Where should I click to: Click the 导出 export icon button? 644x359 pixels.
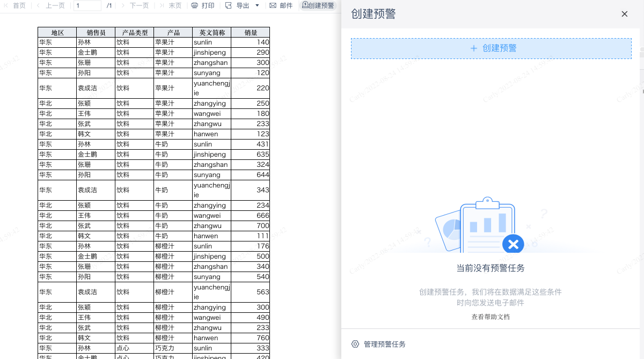pos(237,5)
